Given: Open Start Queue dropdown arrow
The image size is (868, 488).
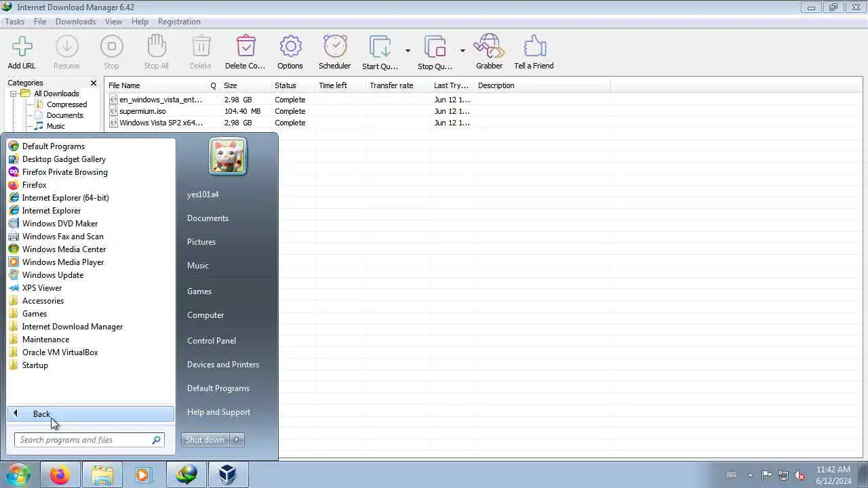Looking at the screenshot, I should pos(408,51).
